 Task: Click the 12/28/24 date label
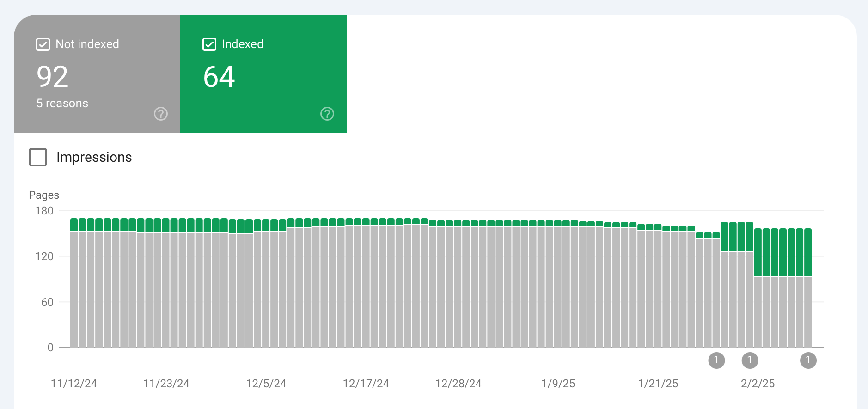pyautogui.click(x=458, y=384)
